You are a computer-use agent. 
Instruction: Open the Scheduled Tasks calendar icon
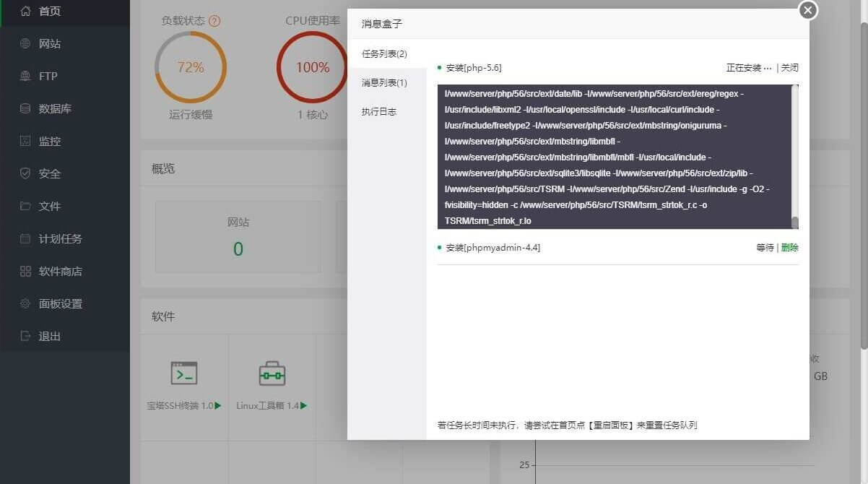click(25, 238)
